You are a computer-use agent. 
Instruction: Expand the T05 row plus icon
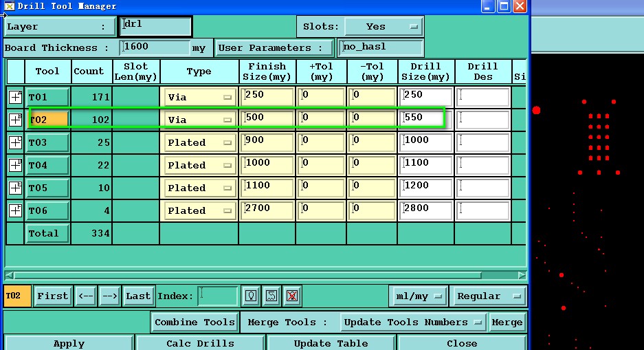(x=15, y=188)
